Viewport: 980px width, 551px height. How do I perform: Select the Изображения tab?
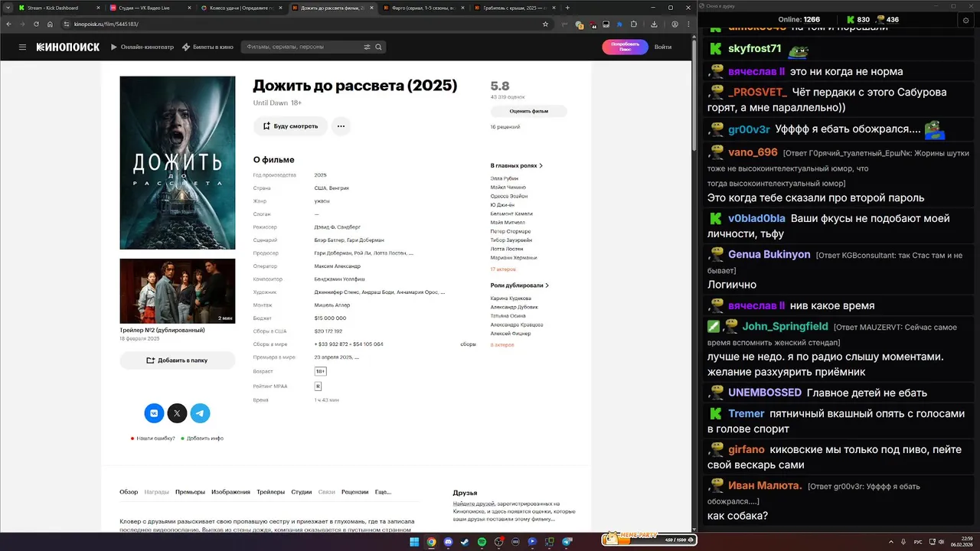coord(230,492)
